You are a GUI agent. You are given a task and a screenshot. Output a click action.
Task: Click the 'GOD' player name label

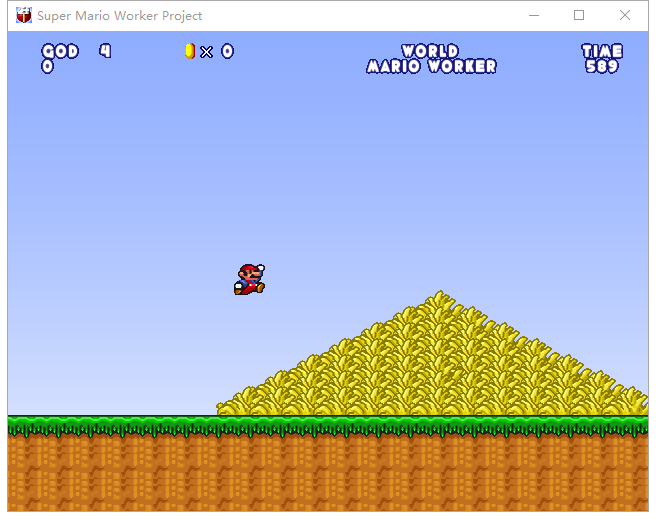pos(60,51)
